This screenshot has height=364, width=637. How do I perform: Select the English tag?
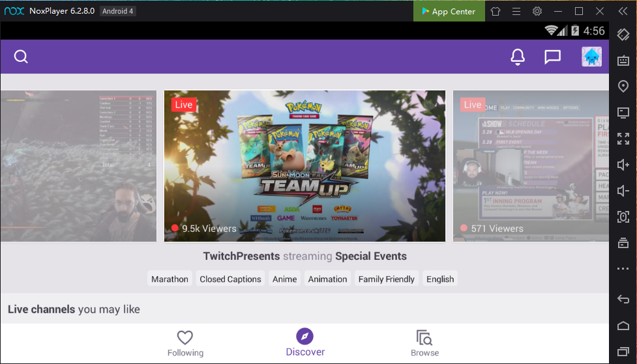pyautogui.click(x=440, y=279)
